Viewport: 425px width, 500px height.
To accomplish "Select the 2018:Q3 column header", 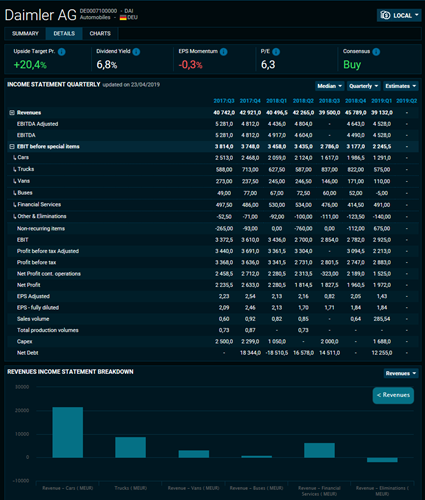I will click(329, 101).
